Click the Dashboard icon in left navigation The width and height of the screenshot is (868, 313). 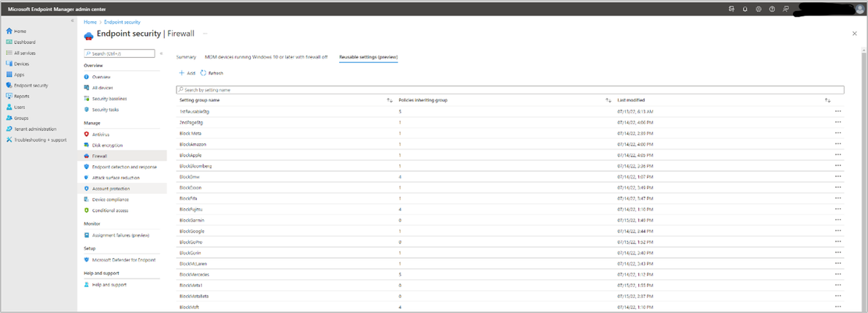tap(9, 42)
